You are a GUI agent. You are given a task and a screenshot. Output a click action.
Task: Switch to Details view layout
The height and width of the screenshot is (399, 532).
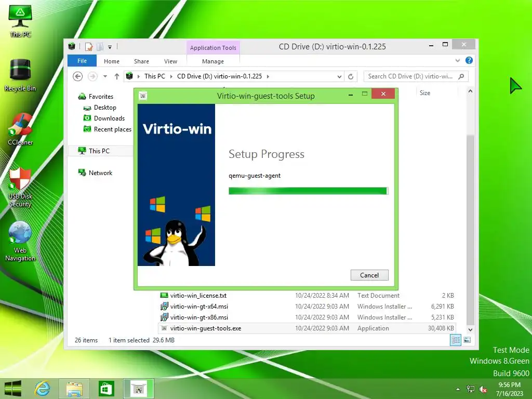pyautogui.click(x=456, y=340)
